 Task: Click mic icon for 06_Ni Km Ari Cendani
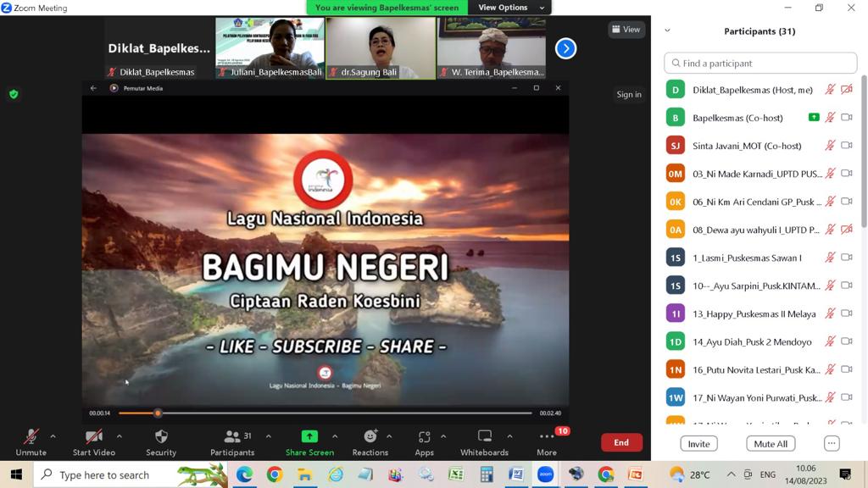tap(830, 202)
